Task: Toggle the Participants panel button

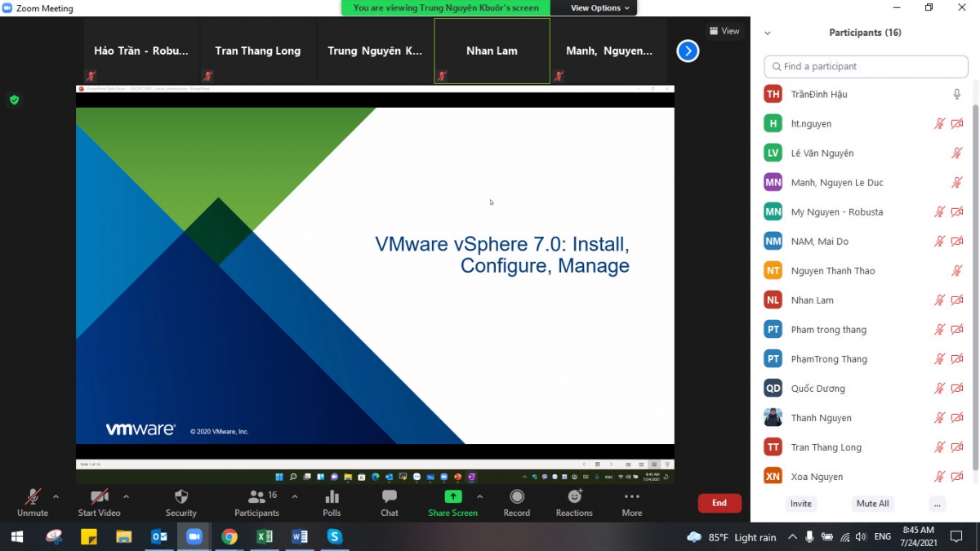Action: click(x=257, y=503)
